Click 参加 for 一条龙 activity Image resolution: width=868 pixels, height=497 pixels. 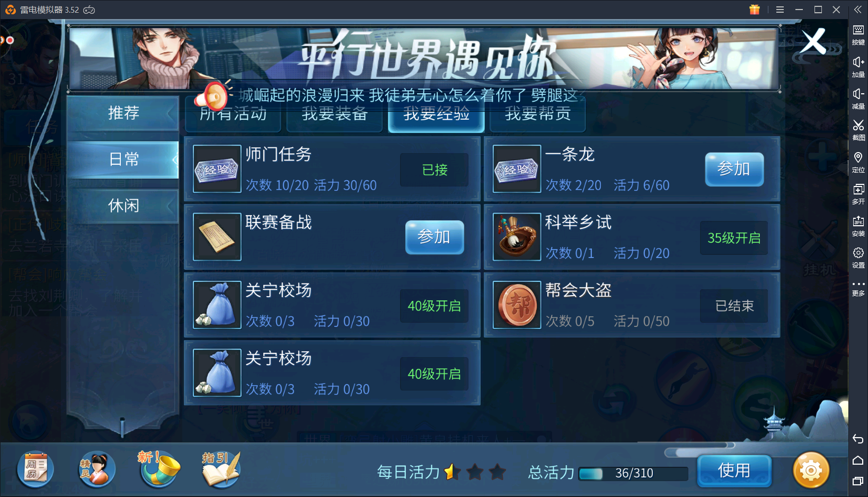[734, 169]
